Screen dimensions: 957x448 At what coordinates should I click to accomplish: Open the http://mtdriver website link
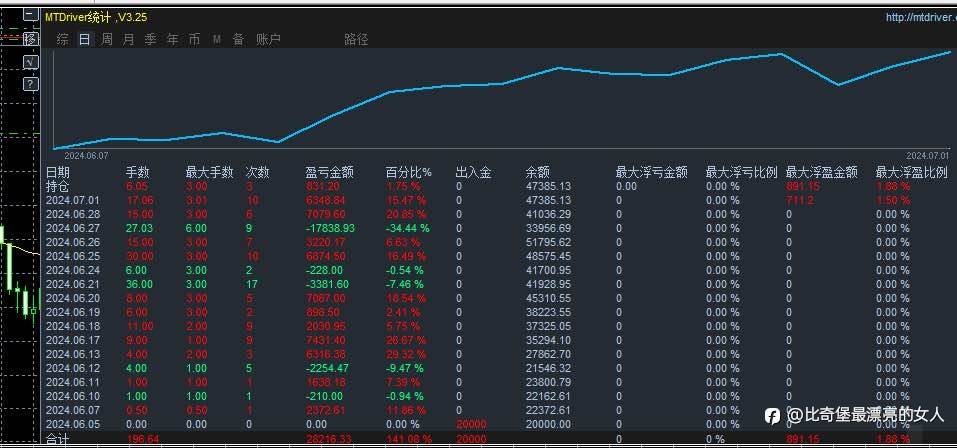coord(921,18)
